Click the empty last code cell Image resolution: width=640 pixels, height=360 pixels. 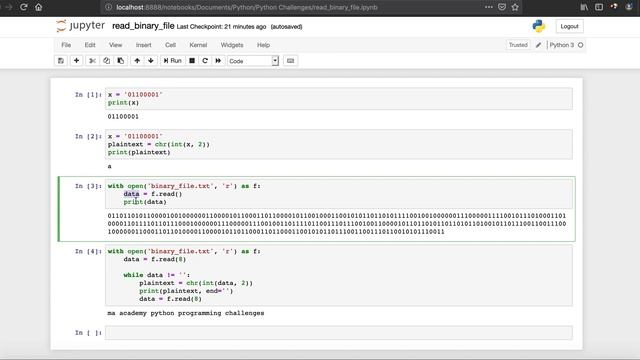point(339,333)
